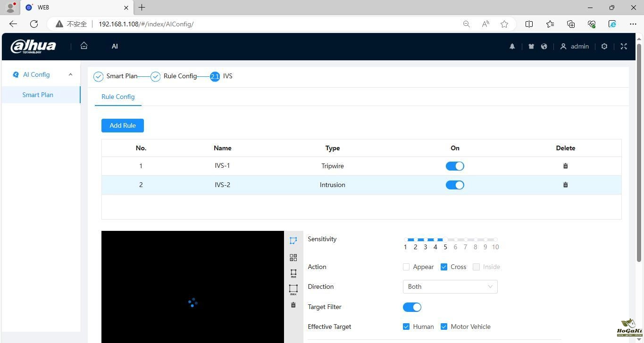Delete the IVS-1 Tripwire rule
644x343 pixels.
565,166
